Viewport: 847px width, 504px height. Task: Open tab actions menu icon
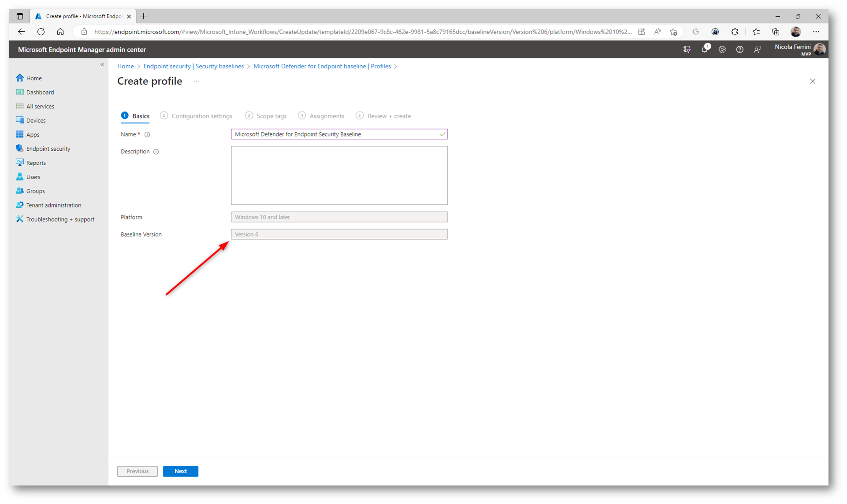(20, 16)
